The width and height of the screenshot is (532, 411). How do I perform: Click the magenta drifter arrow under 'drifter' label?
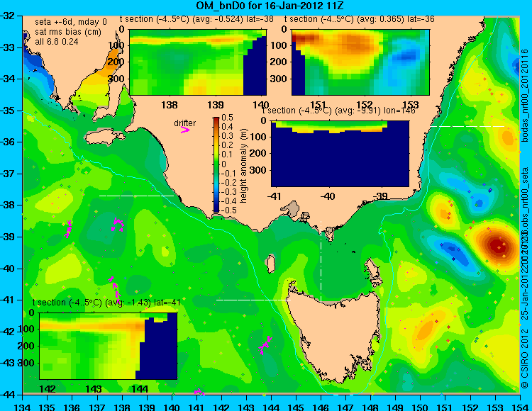tap(185, 130)
